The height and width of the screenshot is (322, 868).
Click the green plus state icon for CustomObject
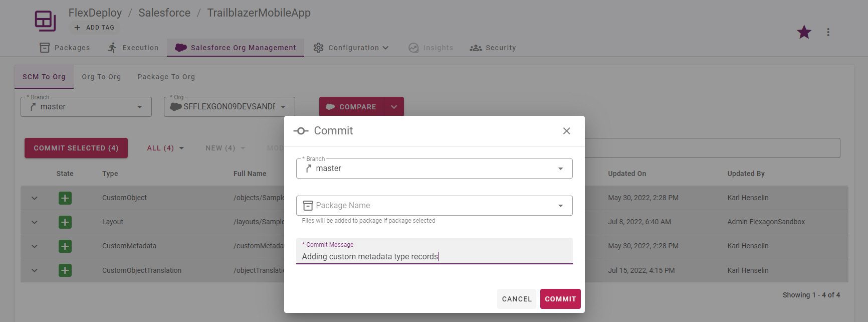coord(65,198)
